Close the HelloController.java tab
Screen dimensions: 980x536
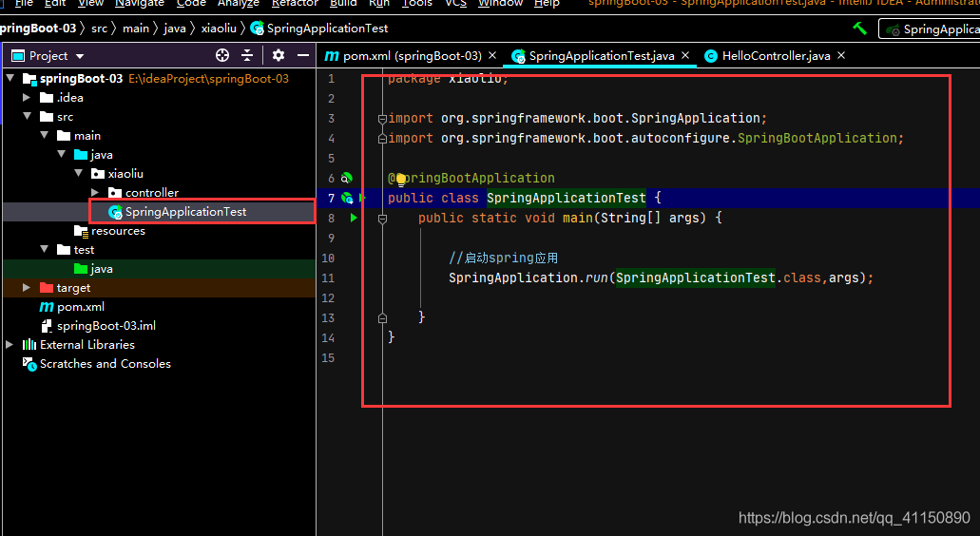[x=841, y=56]
